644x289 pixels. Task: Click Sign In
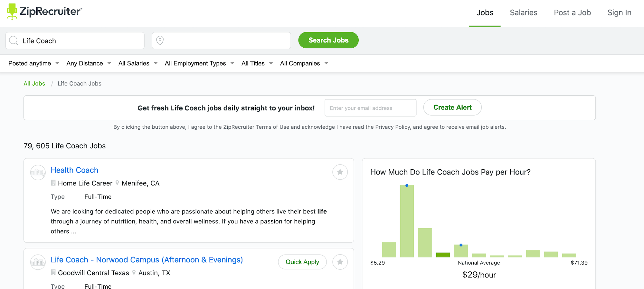620,13
